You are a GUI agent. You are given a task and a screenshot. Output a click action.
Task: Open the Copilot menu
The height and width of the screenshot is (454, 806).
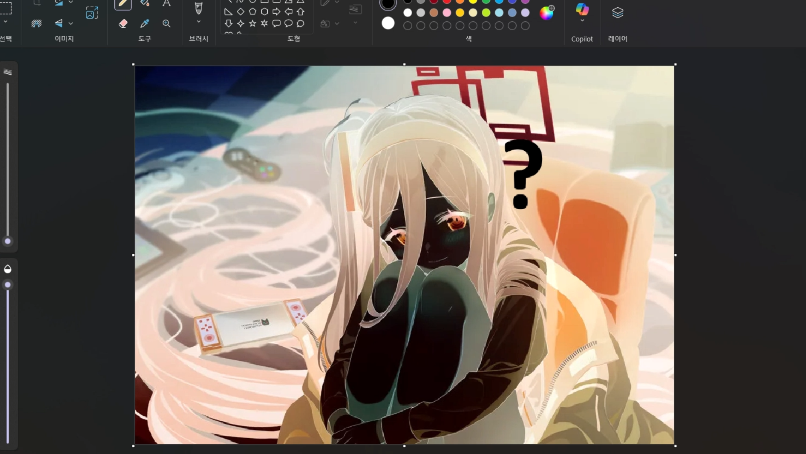tap(582, 13)
